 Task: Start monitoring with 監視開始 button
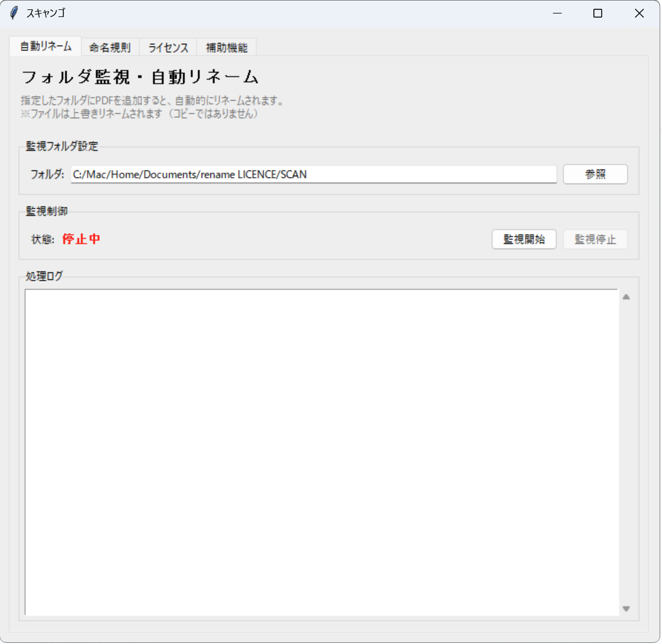click(x=524, y=240)
